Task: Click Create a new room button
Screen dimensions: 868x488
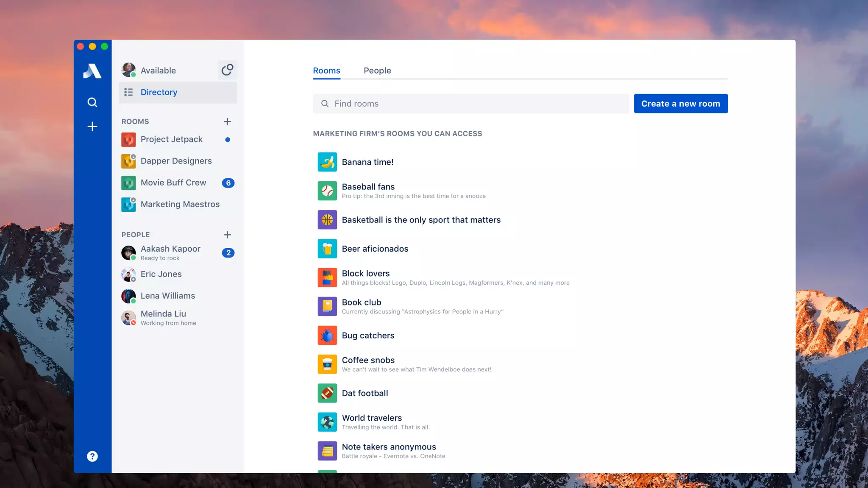Action: (681, 103)
